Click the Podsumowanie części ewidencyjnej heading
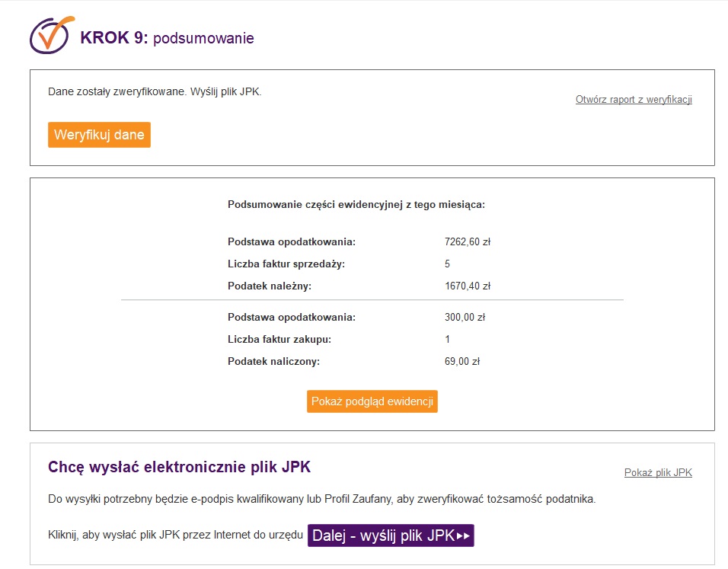Screen dimensions: 728x569 (356, 205)
